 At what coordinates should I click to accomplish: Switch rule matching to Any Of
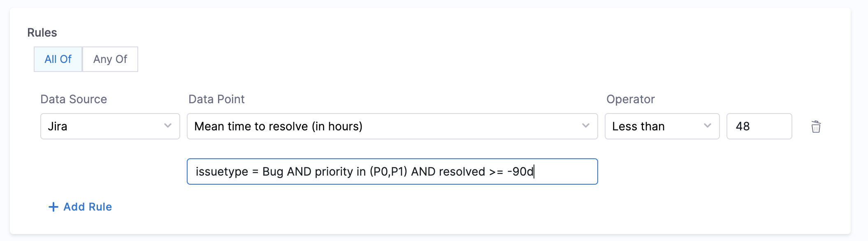[x=110, y=59]
